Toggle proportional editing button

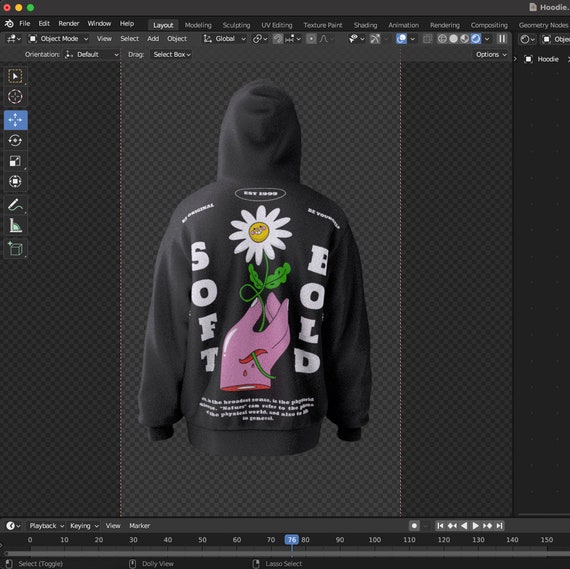[311, 39]
